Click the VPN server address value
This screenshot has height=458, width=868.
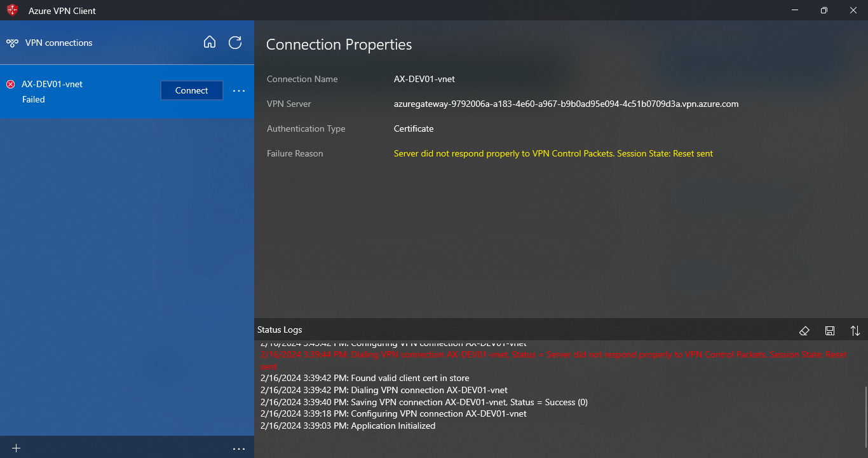coord(566,104)
